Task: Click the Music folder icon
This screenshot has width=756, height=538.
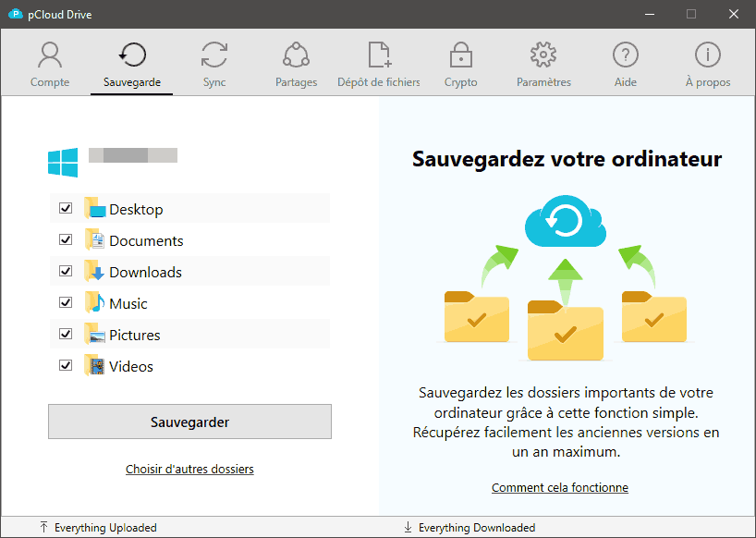Action: [x=94, y=302]
